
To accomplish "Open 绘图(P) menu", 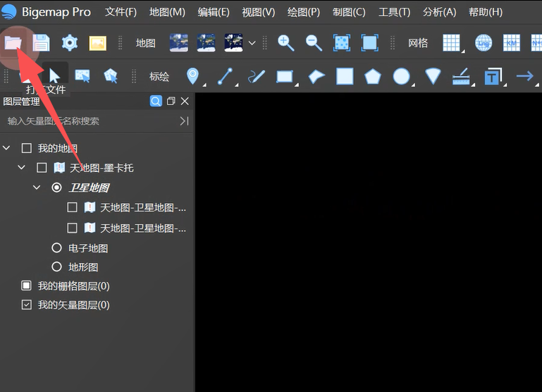I will (304, 12).
